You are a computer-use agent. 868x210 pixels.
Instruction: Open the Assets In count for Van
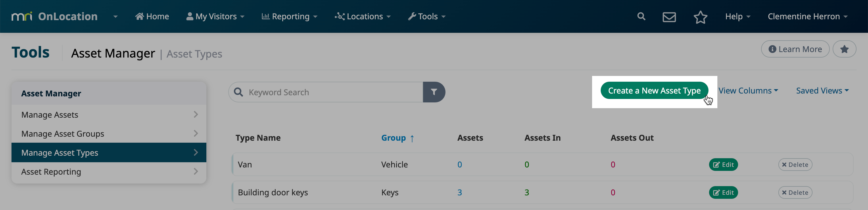click(527, 165)
